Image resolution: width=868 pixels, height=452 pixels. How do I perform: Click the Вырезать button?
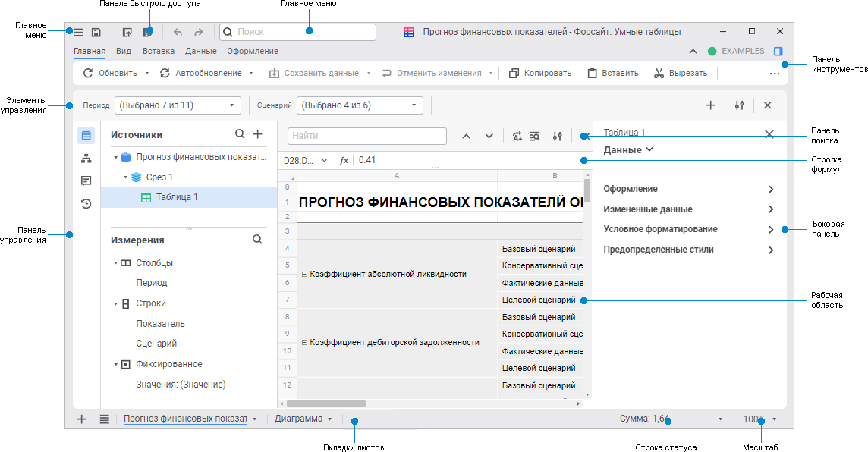pyautogui.click(x=681, y=73)
